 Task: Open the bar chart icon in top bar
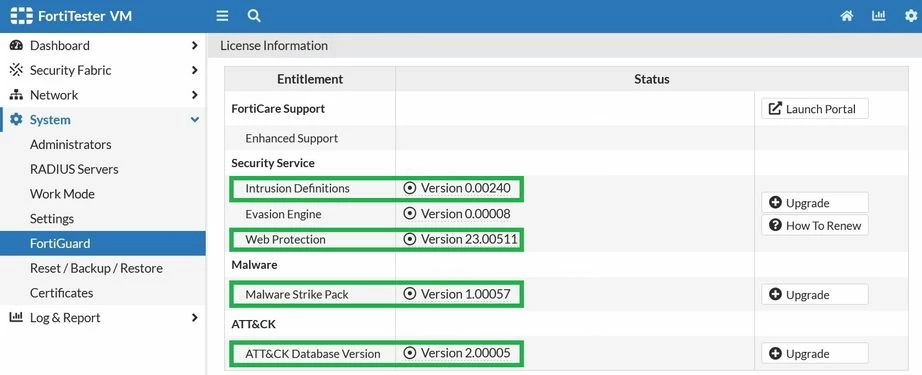click(x=878, y=16)
